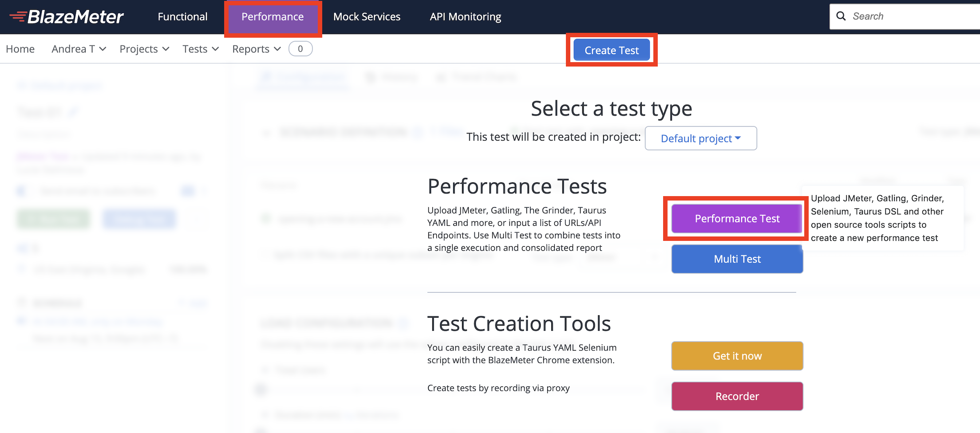Launch the Recorder button

tap(737, 396)
